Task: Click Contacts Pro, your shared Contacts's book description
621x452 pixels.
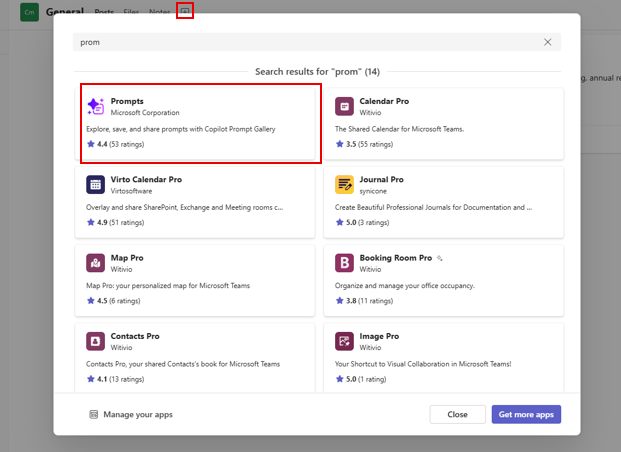Action: click(183, 364)
